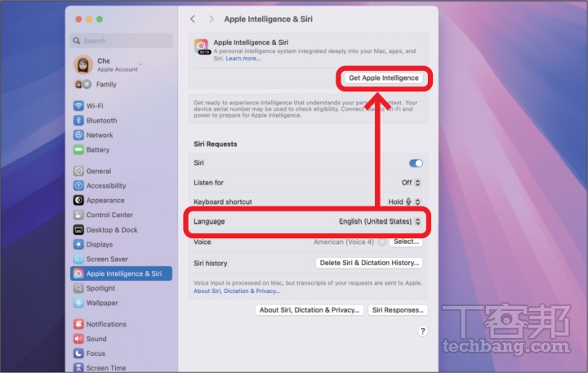Open the Spotlight sidebar item
The width and height of the screenshot is (588, 373).
(121, 288)
